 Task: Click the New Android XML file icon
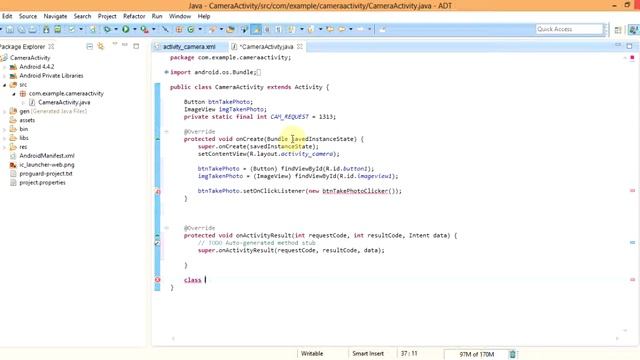93,29
